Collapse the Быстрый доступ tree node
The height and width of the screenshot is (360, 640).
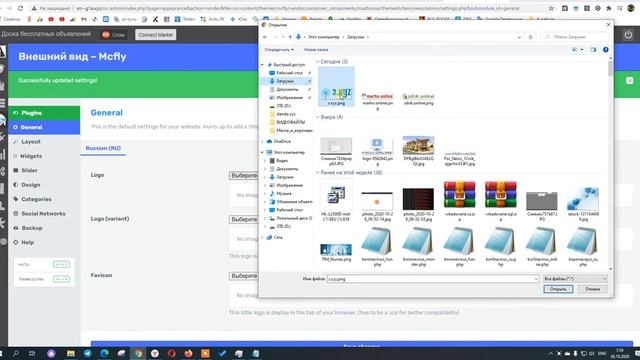point(263,64)
